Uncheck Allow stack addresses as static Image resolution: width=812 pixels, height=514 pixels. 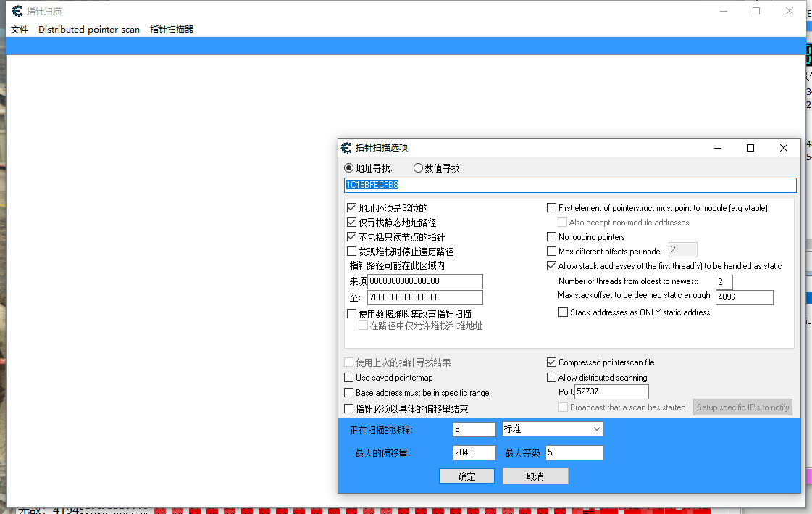pos(551,266)
